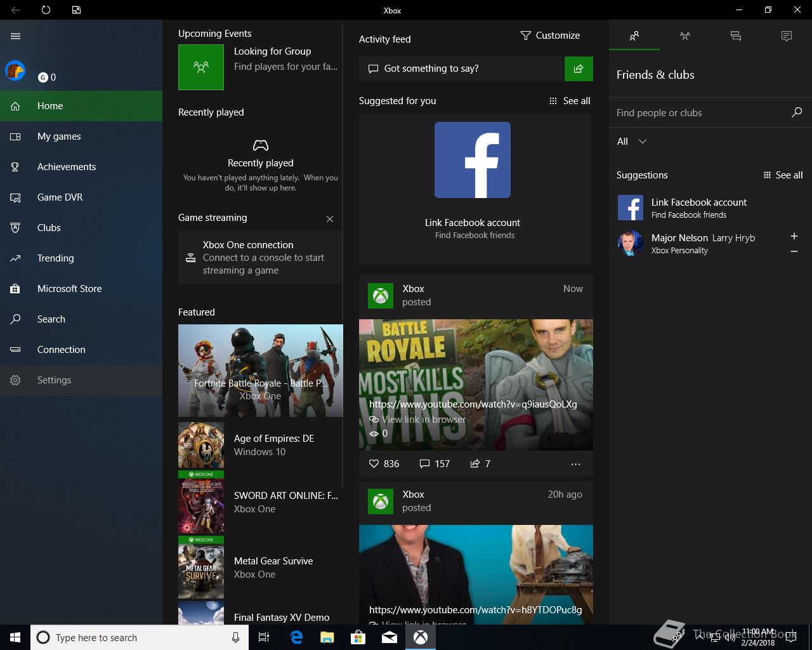The width and height of the screenshot is (812, 650).
Task: Click gamerscore G 0 indicator
Action: pos(47,77)
